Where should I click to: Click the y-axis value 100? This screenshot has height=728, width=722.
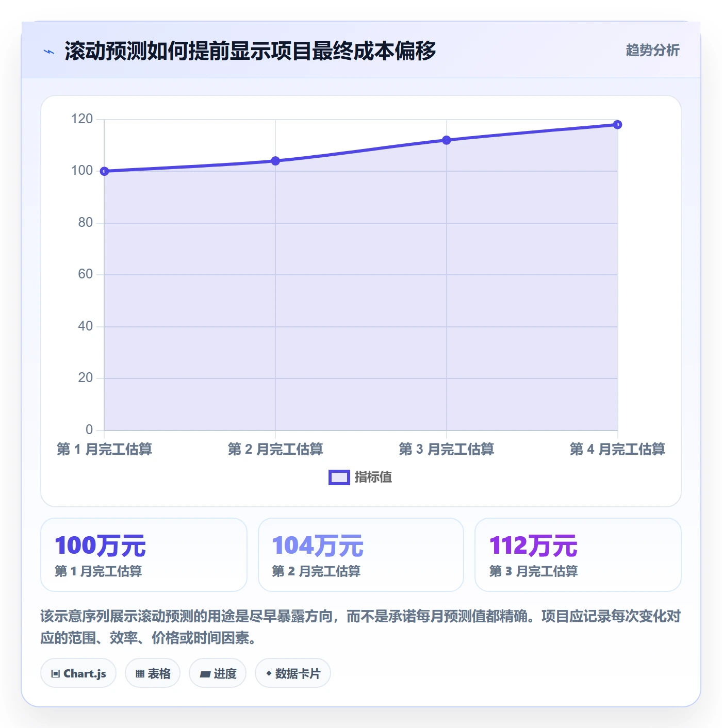point(82,171)
